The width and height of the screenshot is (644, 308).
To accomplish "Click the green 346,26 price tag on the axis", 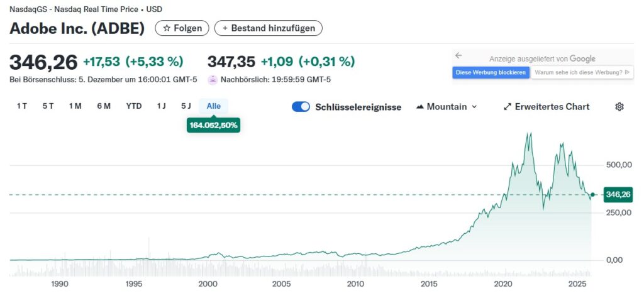I will pyautogui.click(x=618, y=194).
